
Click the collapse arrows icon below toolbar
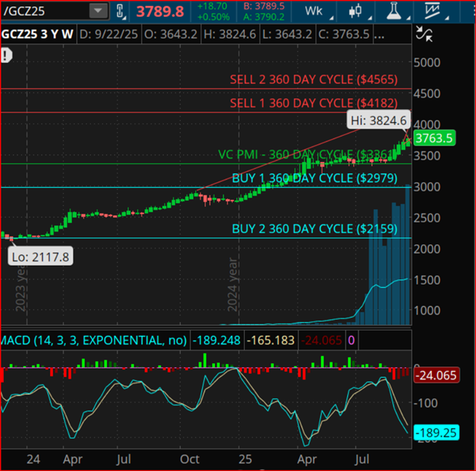point(424,33)
